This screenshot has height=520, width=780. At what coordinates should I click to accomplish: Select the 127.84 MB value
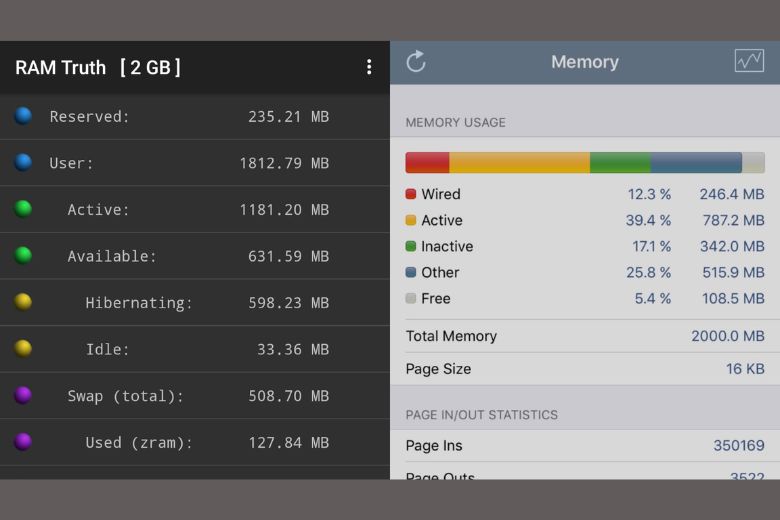point(289,442)
